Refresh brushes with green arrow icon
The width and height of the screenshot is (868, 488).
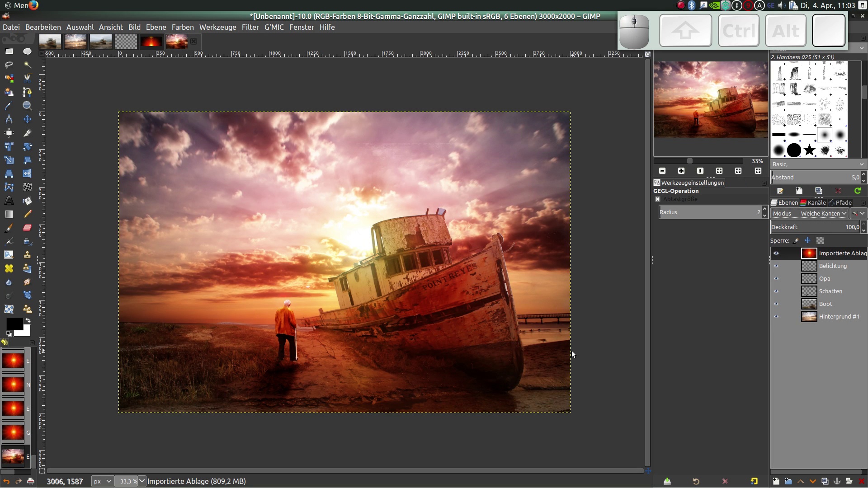click(x=858, y=191)
